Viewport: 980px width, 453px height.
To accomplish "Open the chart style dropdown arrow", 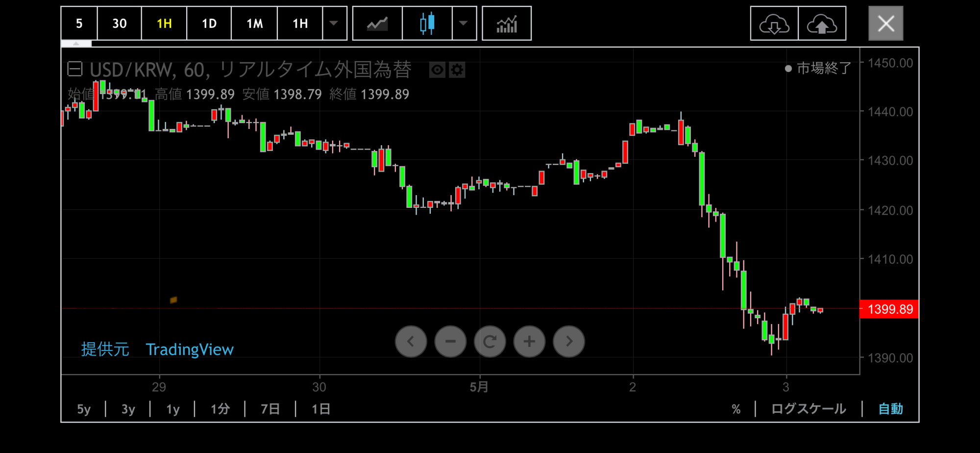I will tap(464, 24).
